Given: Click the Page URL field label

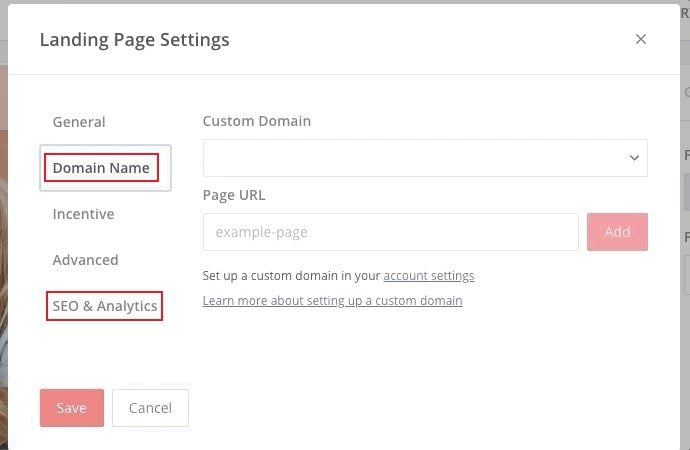Looking at the screenshot, I should [234, 195].
